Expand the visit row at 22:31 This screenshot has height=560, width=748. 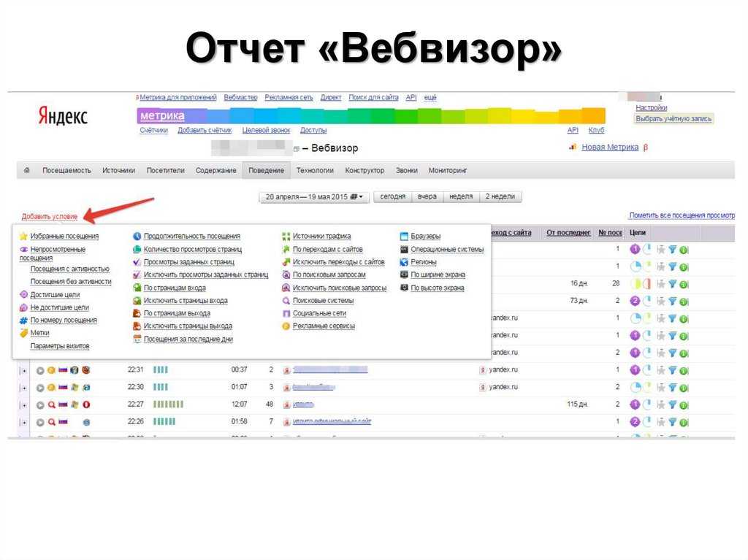click(x=23, y=371)
